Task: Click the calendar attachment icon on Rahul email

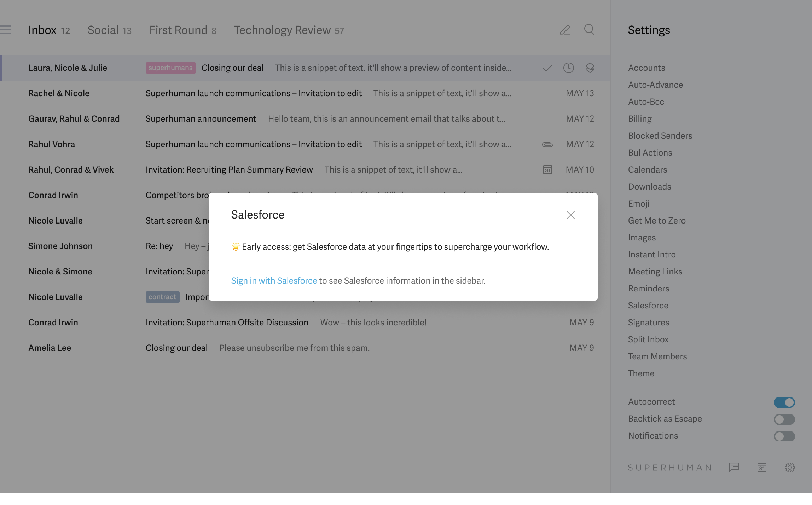Action: click(x=547, y=170)
